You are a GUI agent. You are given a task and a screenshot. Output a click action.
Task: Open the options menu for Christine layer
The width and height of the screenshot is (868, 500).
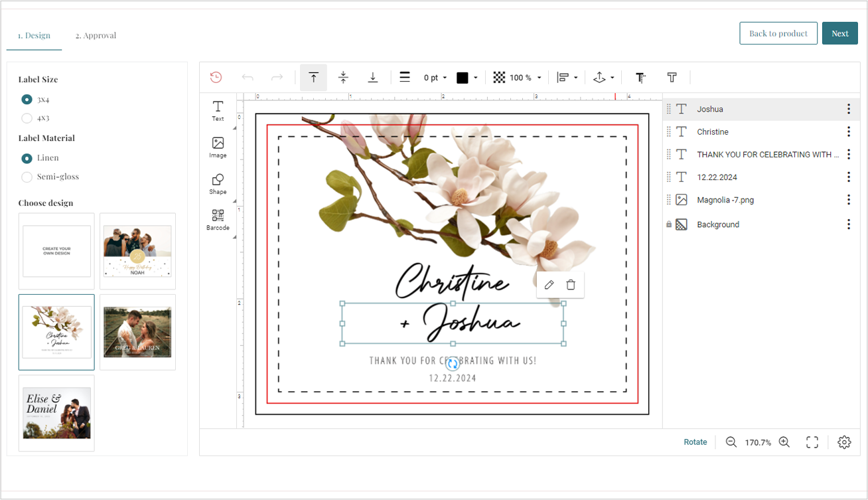tap(848, 131)
